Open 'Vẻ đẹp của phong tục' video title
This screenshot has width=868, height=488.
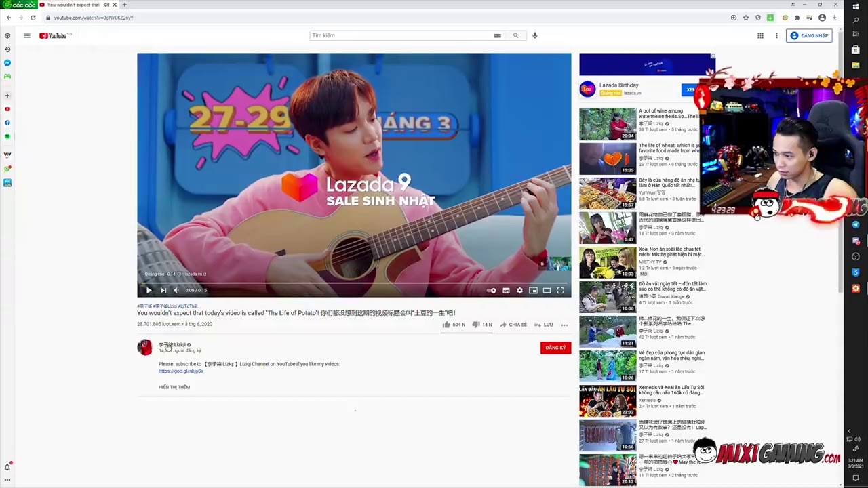coord(671,355)
